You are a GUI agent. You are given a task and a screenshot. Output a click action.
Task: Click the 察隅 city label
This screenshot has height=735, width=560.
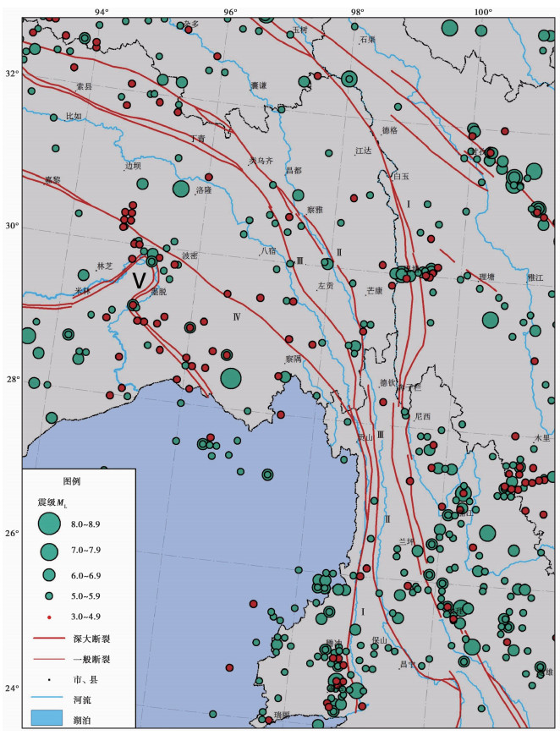pos(294,359)
